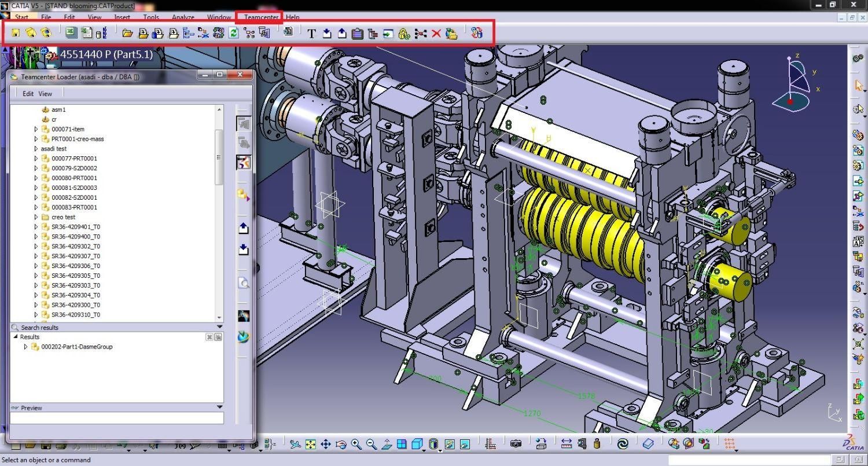Screen dimensions: 868x466
Task: Click the blue eraser Apply Material icon
Action: (648, 444)
